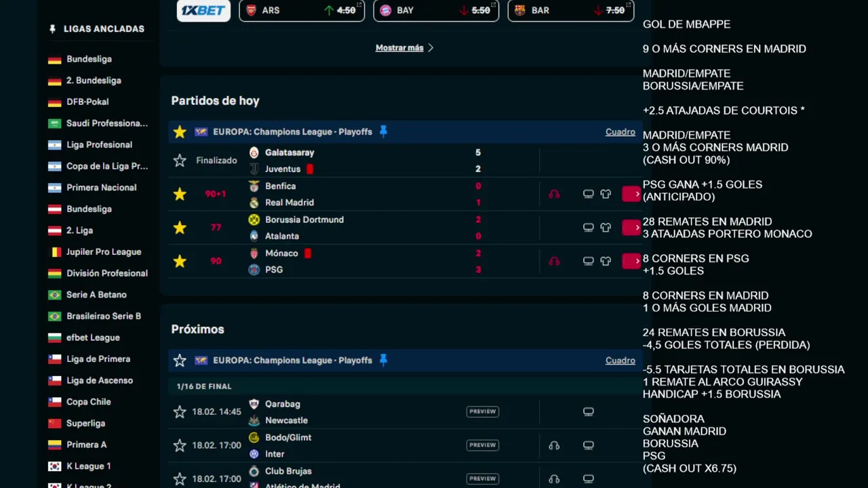Screen dimensions: 868x488
Task: Click headphones icon on Club Brujas row
Action: [x=554, y=479]
